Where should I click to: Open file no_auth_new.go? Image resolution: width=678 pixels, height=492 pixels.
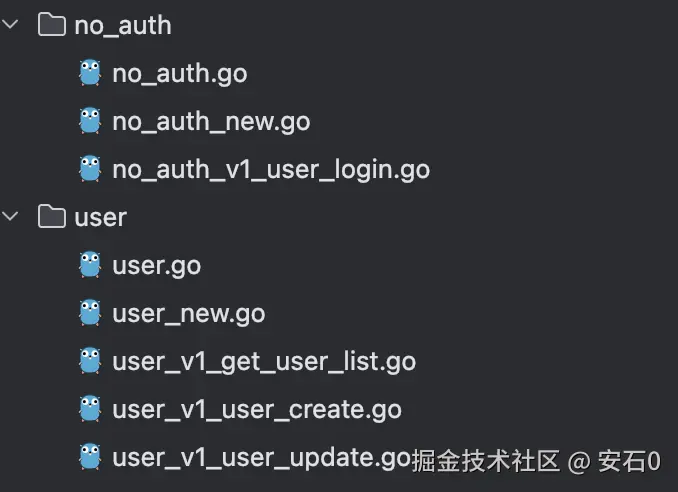211,122
